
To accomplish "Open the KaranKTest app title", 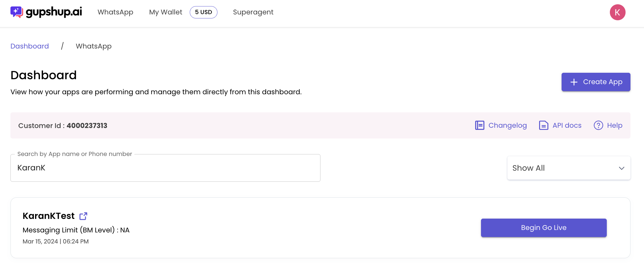I will click(x=49, y=216).
